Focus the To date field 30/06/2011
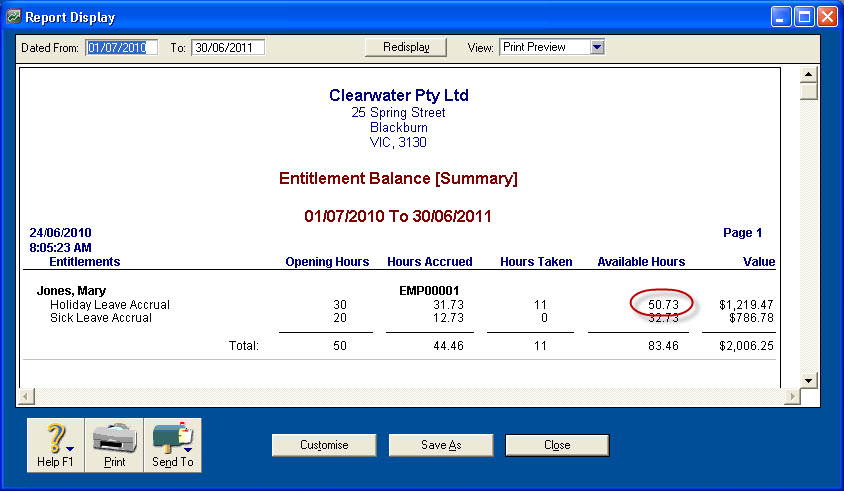 tap(228, 47)
